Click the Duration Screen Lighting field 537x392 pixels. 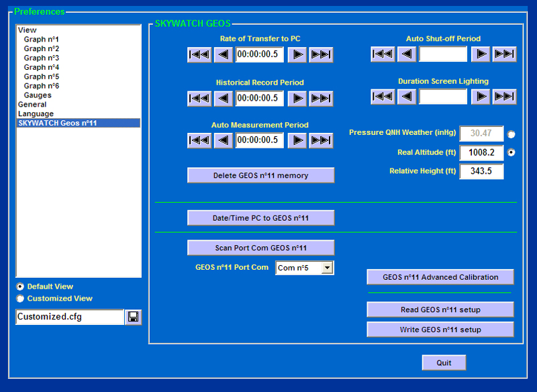(x=443, y=97)
